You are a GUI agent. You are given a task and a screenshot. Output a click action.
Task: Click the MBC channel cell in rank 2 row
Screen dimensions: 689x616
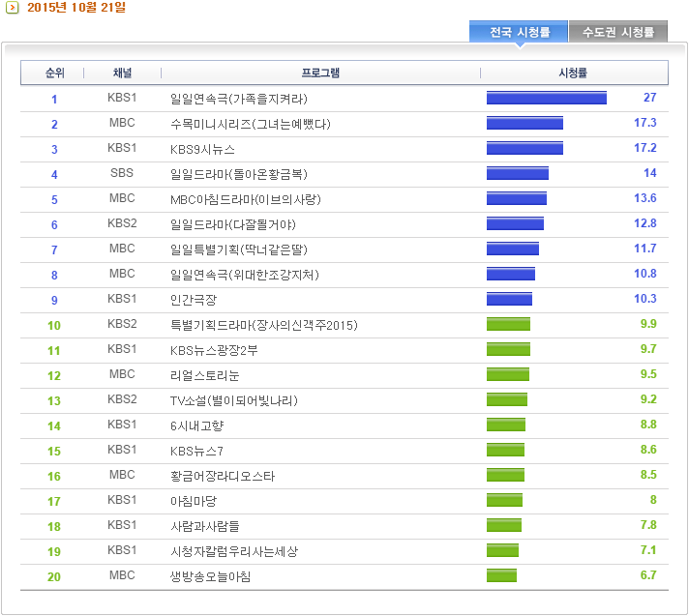(x=122, y=123)
